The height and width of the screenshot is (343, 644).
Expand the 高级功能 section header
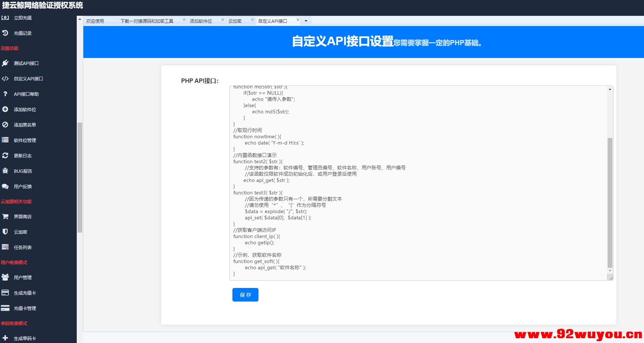[10, 48]
